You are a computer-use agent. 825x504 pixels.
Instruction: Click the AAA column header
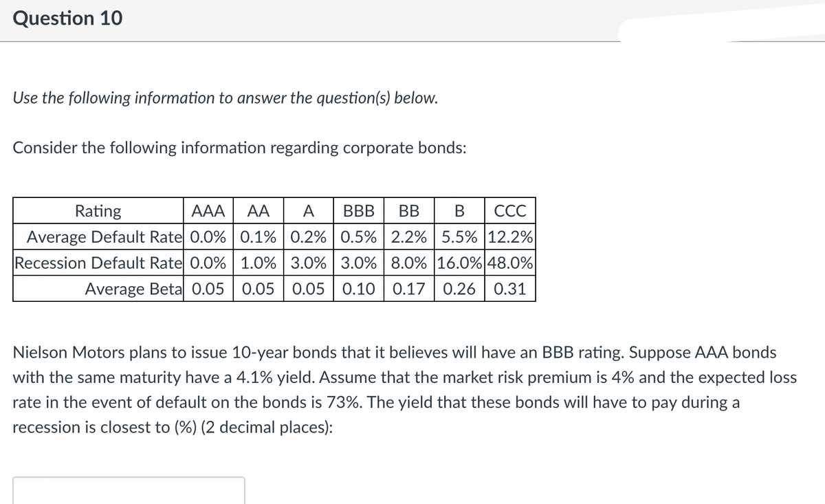pos(209,210)
